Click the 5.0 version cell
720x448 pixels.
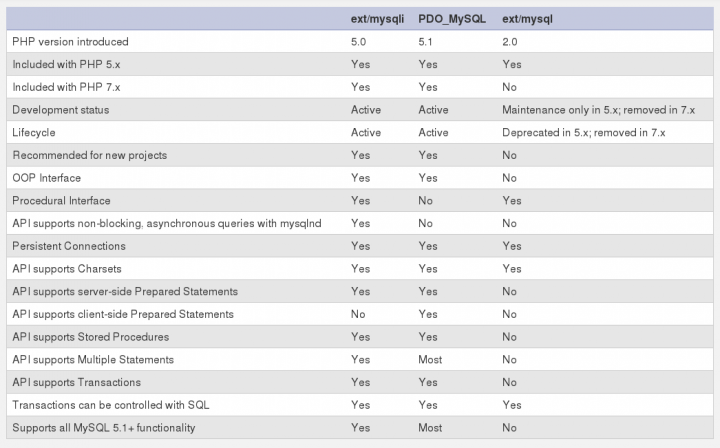click(359, 42)
